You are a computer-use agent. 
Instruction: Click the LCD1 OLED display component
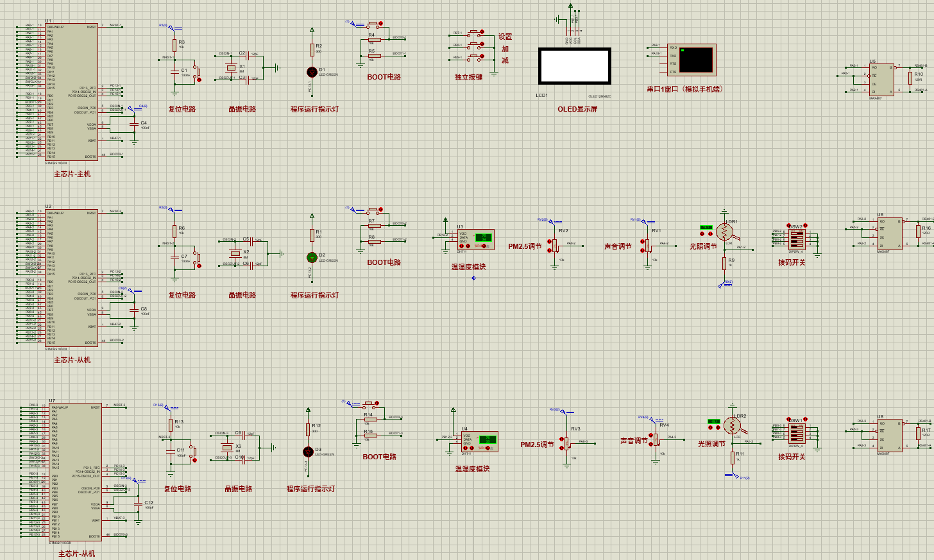click(575, 65)
